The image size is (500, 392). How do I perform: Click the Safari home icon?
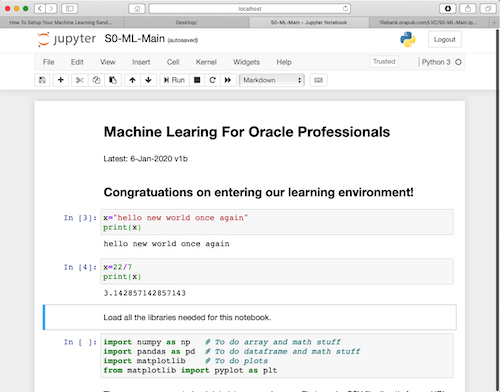tap(137, 9)
